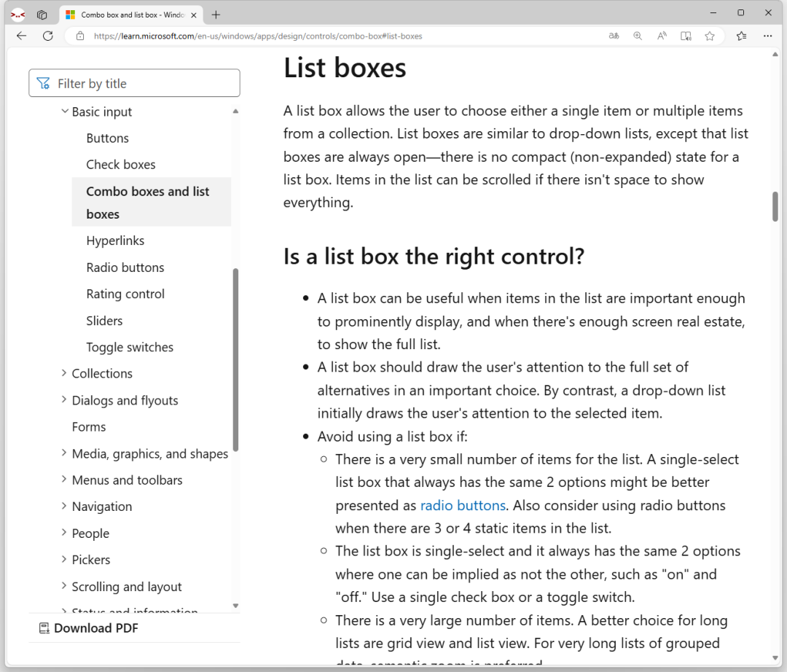Collapse the Basic input section
The image size is (787, 672).
click(65, 111)
